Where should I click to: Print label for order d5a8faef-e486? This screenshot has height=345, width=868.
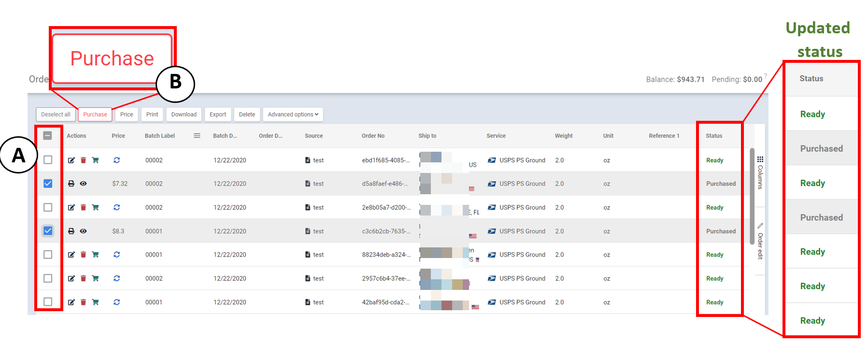coord(71,184)
